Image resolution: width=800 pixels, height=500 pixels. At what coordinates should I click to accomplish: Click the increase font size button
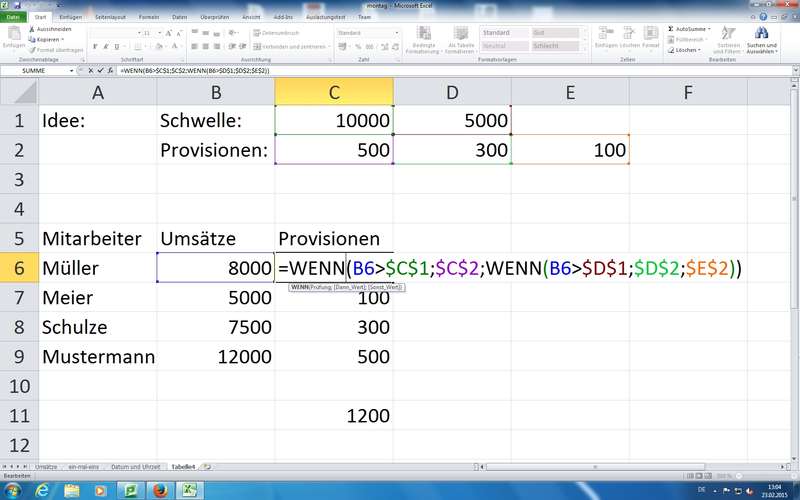click(169, 33)
